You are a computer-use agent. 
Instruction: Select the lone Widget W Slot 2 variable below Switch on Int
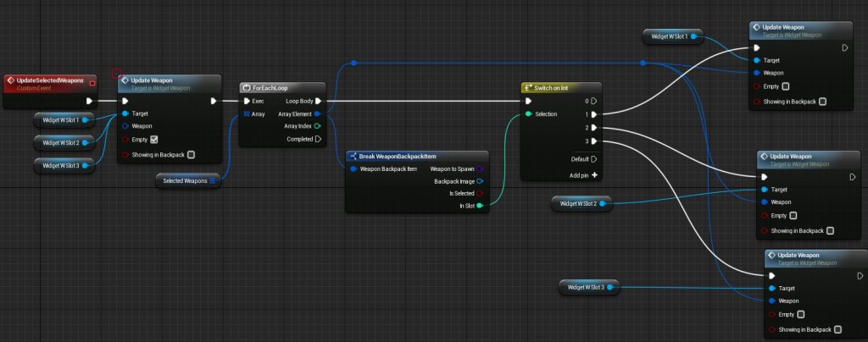[581, 203]
